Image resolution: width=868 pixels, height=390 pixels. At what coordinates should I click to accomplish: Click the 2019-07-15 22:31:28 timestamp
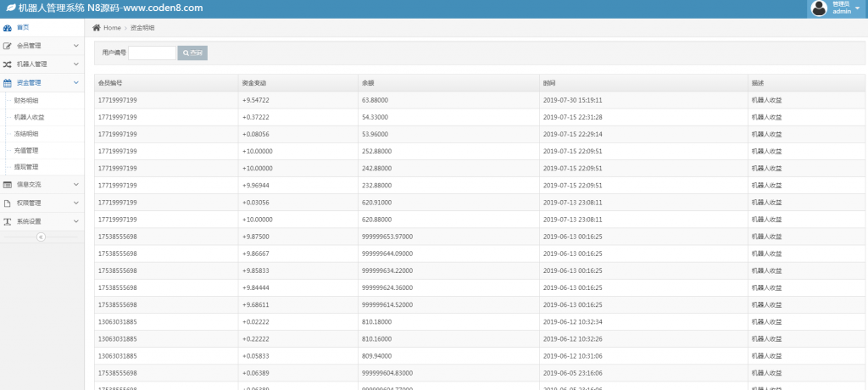click(x=572, y=118)
